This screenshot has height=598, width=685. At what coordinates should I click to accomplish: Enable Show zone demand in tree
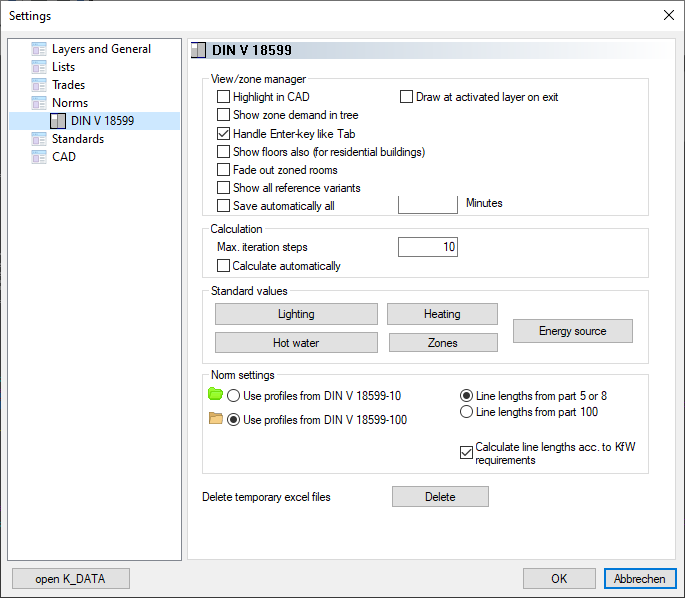[223, 114]
